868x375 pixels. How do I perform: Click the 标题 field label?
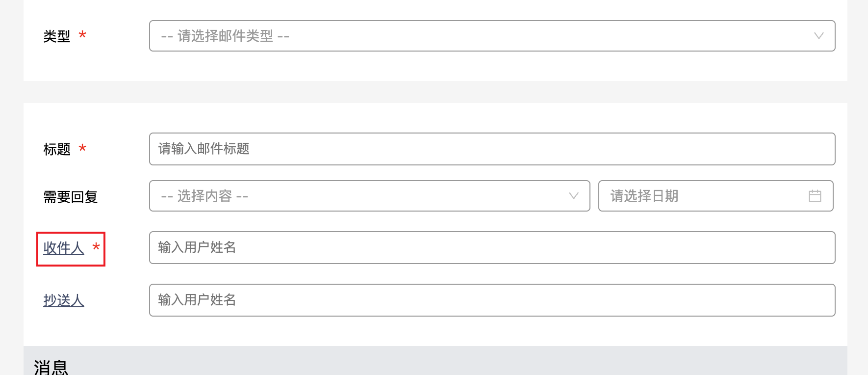point(57,149)
